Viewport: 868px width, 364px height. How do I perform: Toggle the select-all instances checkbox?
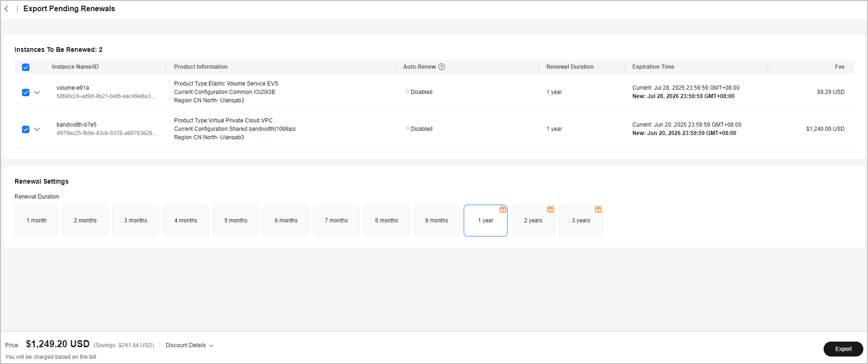pyautogui.click(x=26, y=67)
